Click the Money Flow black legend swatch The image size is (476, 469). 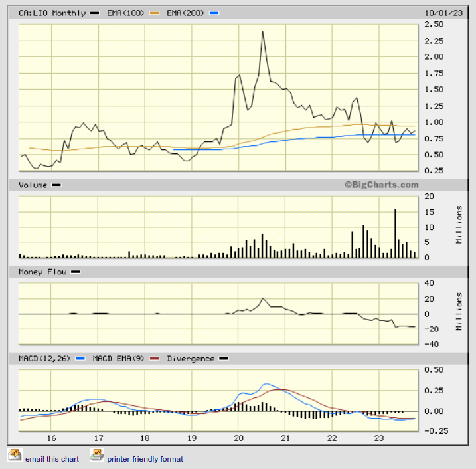76,272
